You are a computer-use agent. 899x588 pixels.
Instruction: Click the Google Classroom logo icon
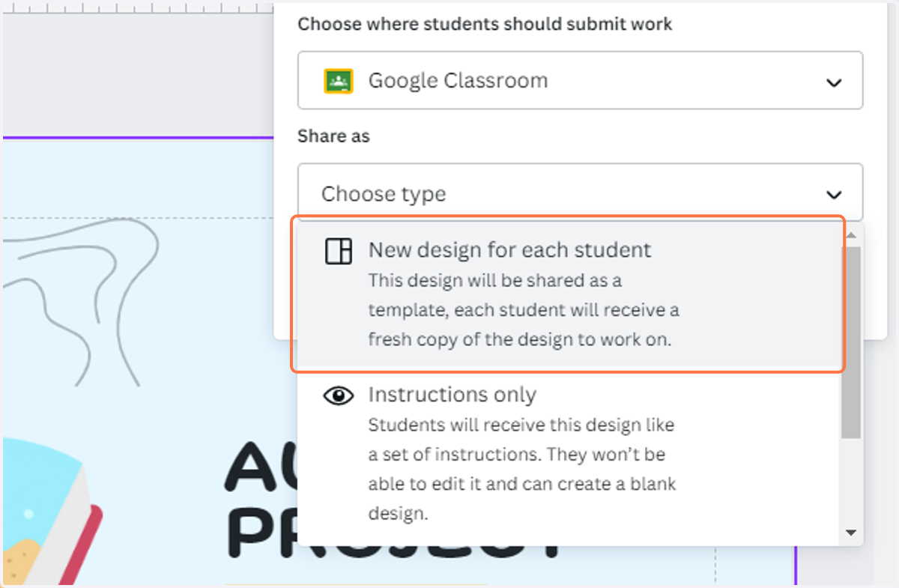(x=339, y=81)
